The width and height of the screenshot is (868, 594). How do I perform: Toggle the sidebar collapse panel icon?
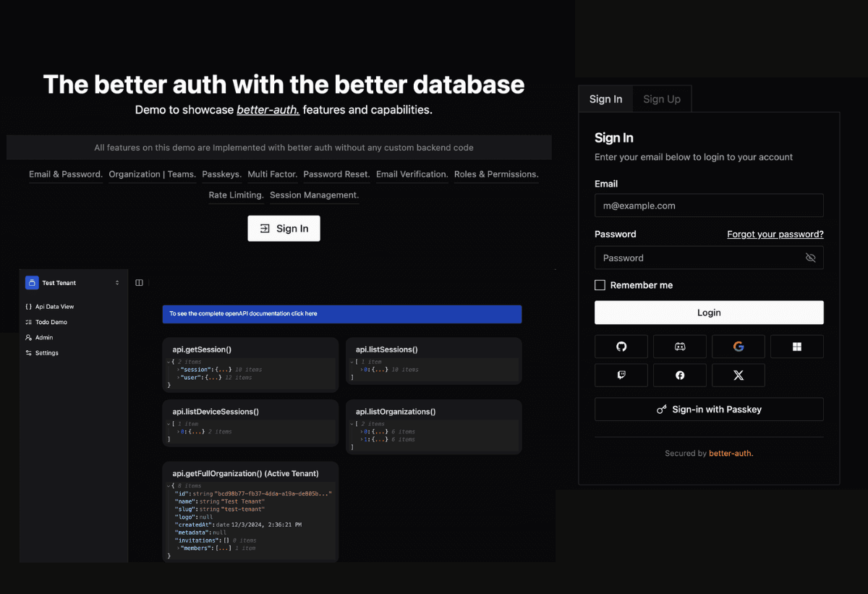click(x=139, y=282)
